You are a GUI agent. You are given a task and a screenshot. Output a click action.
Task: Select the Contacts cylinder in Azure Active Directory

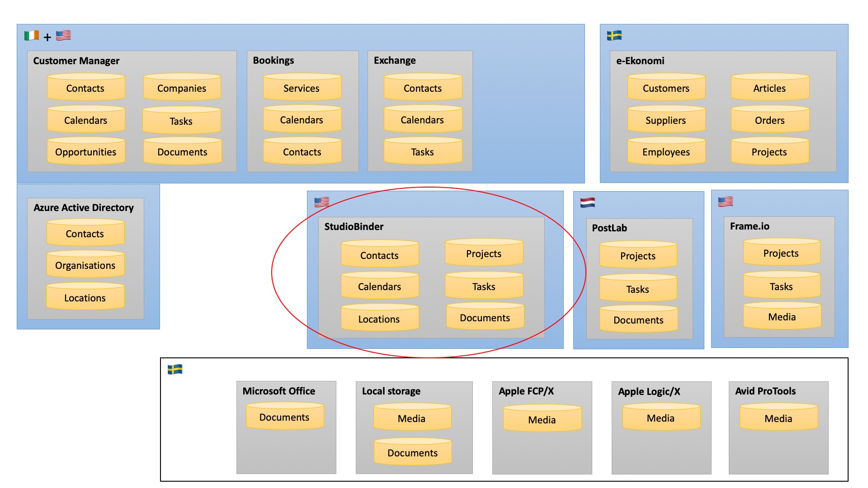[85, 232]
